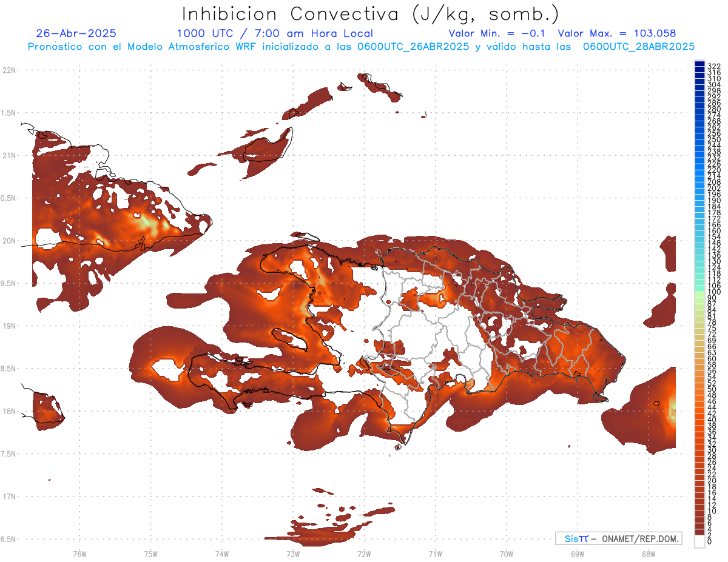Click the "20N" latitude label

click(9, 241)
